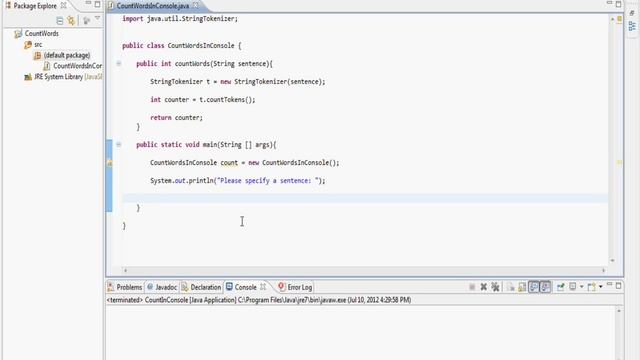
Task: Select JRE System Library node
Action: tap(68, 77)
